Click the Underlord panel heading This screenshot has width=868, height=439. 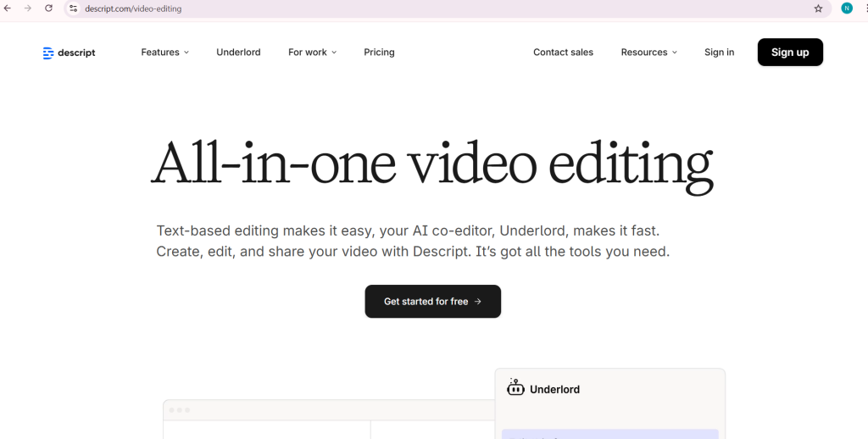pos(554,390)
